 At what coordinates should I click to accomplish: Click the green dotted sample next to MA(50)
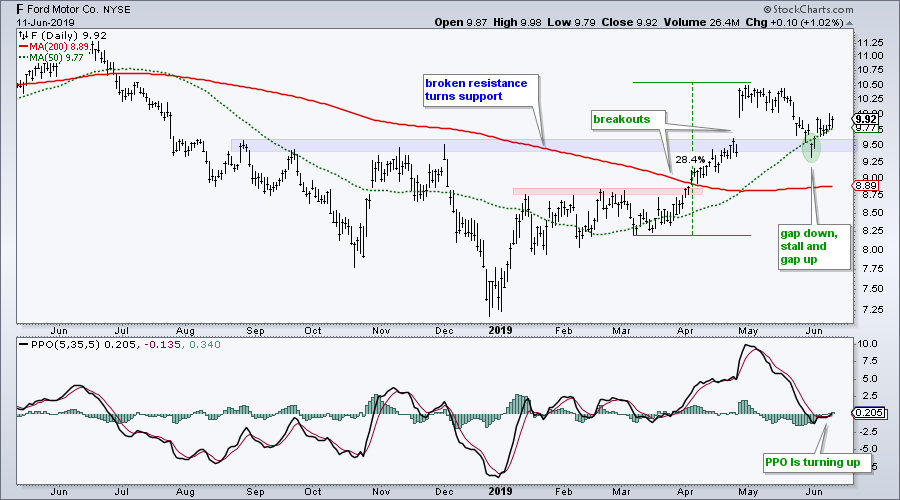point(24,57)
